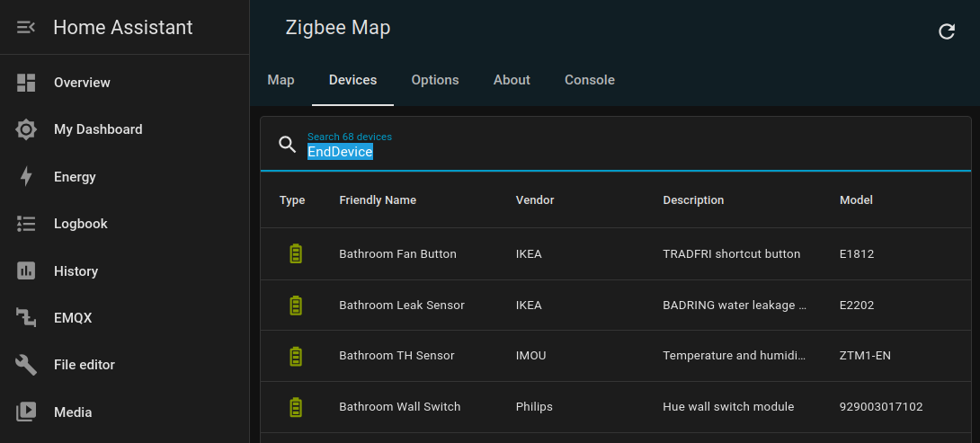Screen dimensions: 980x443
Task: Sort by the Friendly Name column
Action: 378,200
